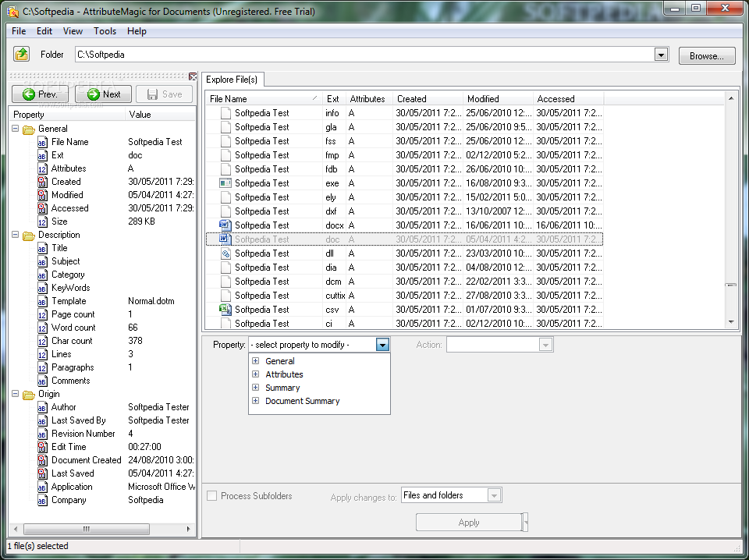Sort by the Modified column header
Screen dimensions: 749x560
(498, 99)
